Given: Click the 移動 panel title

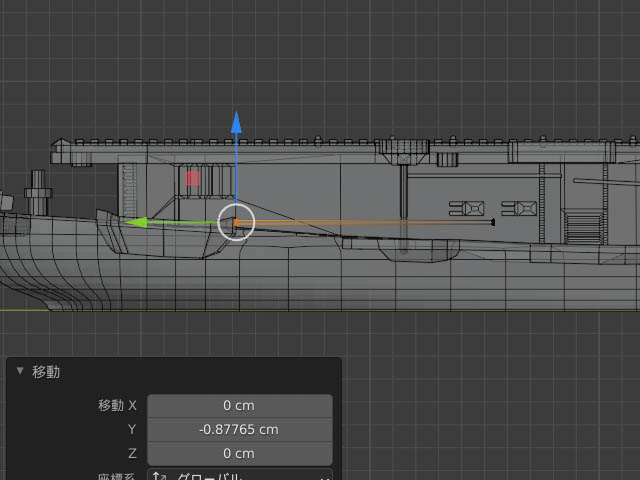Looking at the screenshot, I should (x=46, y=372).
